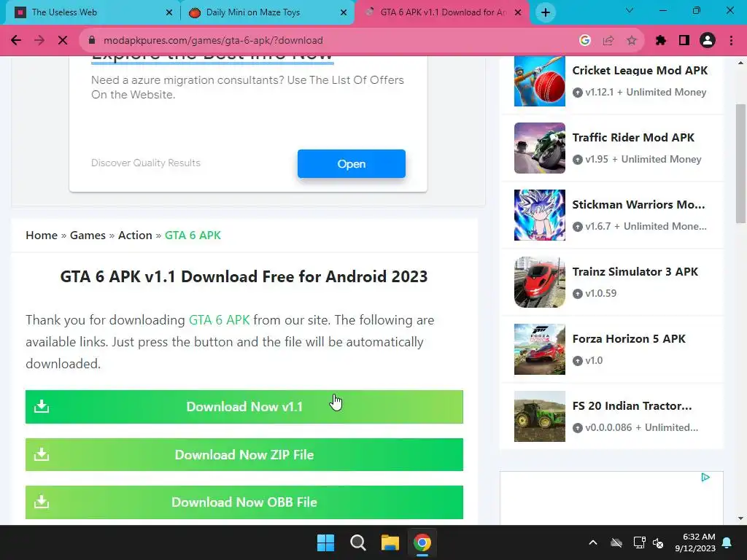
Task: Open Forza Horizon 5 APK title
Action: [x=629, y=339]
